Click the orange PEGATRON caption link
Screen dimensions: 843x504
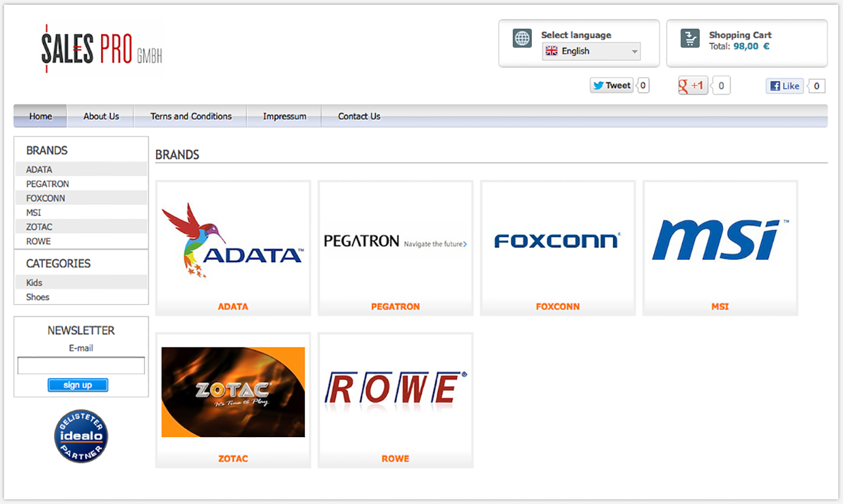coord(396,307)
